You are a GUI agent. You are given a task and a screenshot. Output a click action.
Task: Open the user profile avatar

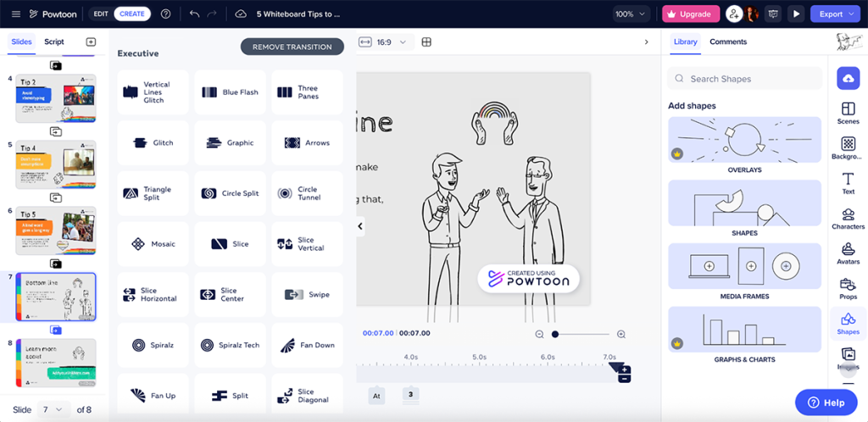(x=751, y=14)
